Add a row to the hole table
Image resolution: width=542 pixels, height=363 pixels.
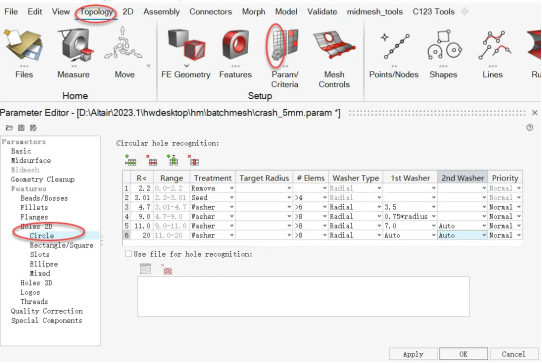pyautogui.click(x=130, y=160)
